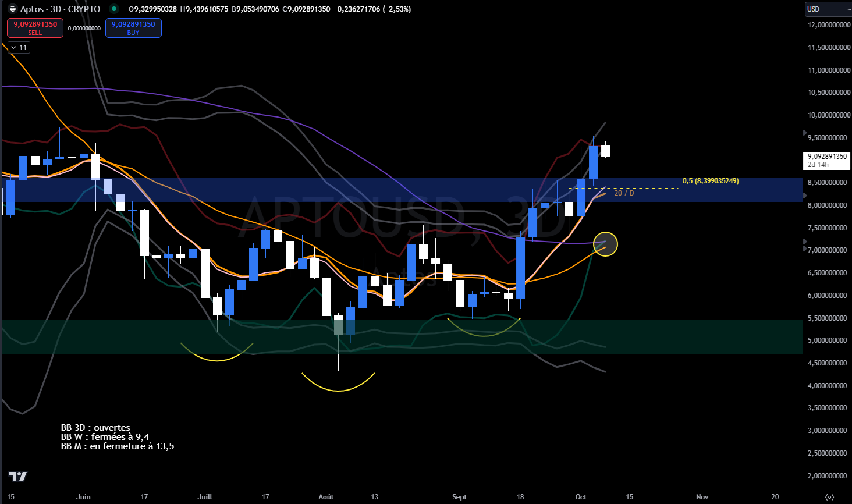Click the Aptos coin logo icon
This screenshot has height=504, width=852.
point(12,9)
